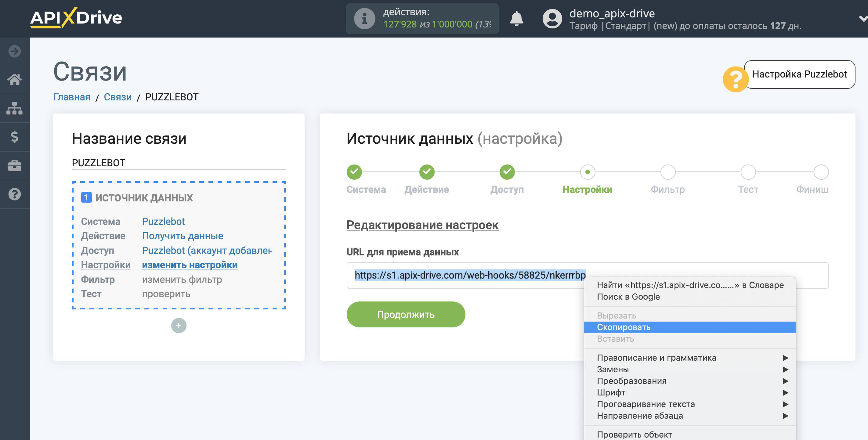This screenshot has height=440, width=868.
Task: Expand Замены submenu
Action: point(690,369)
